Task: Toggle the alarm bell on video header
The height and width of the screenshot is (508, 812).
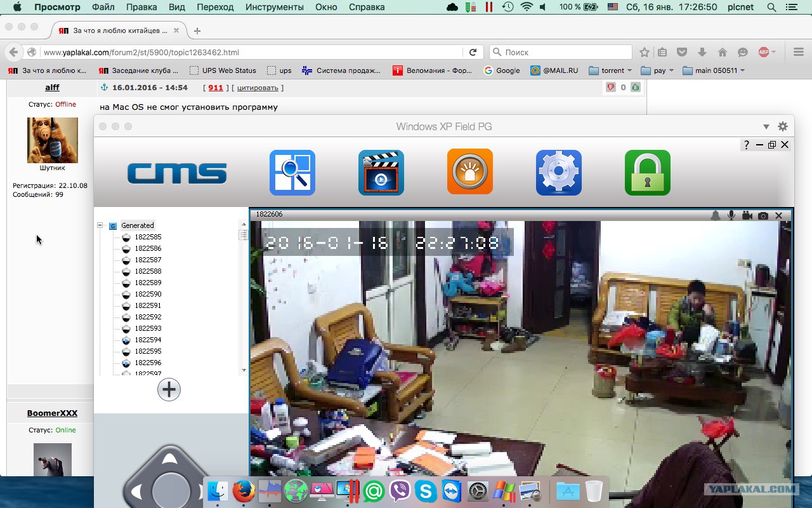Action: 716,216
